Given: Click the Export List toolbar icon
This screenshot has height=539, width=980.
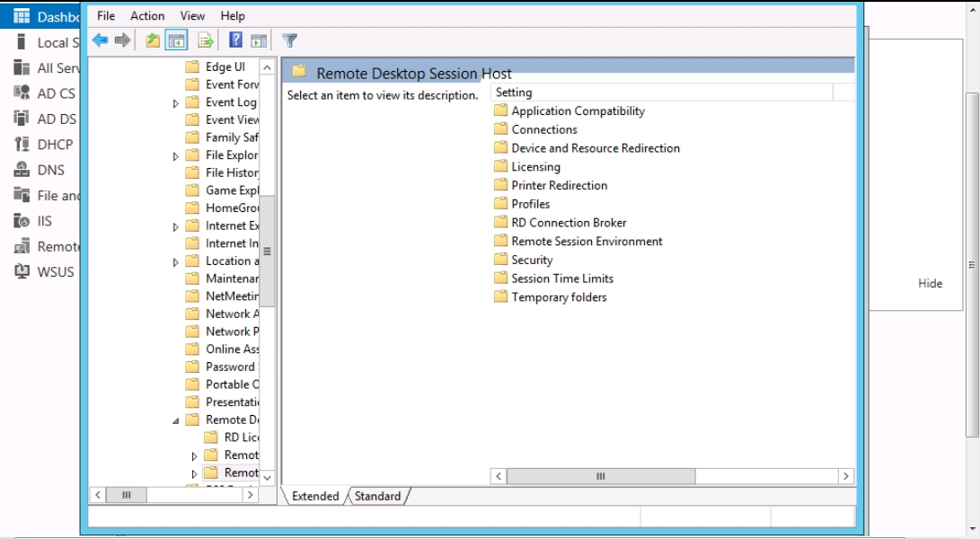Looking at the screenshot, I should click(206, 40).
